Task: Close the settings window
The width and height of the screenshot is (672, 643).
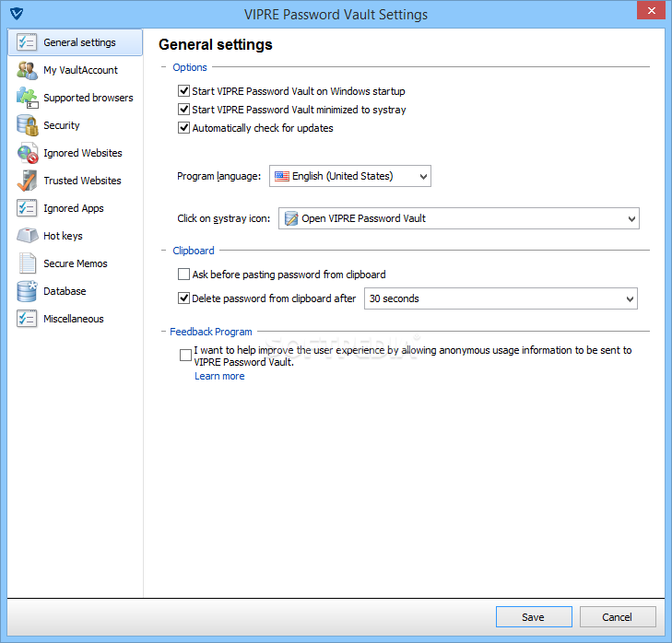Action: tap(651, 10)
